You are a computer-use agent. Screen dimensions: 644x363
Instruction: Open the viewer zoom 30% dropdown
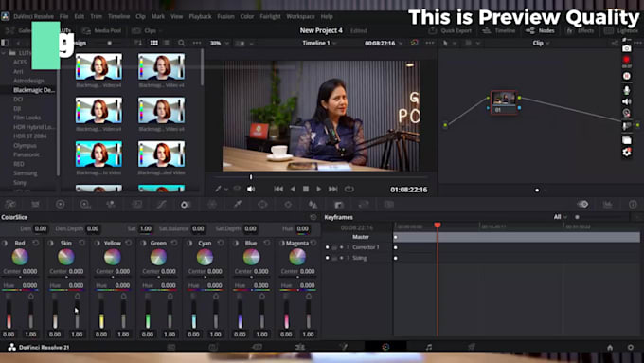click(x=220, y=43)
